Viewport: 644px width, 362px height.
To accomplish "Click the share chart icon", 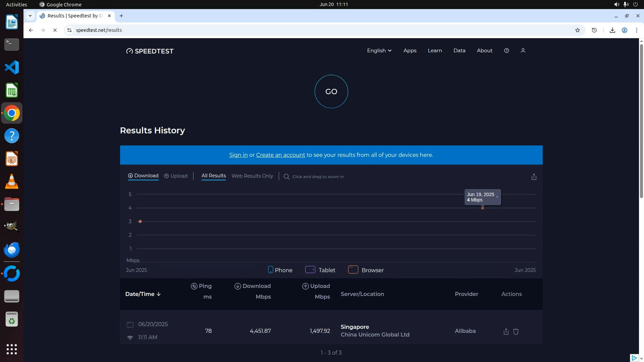I will point(534,177).
